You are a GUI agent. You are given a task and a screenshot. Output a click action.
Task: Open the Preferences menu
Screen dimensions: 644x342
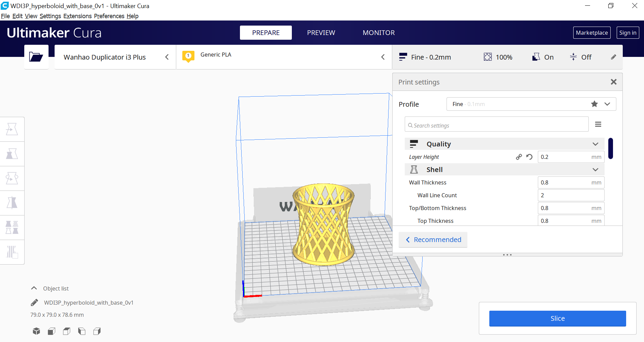click(109, 16)
